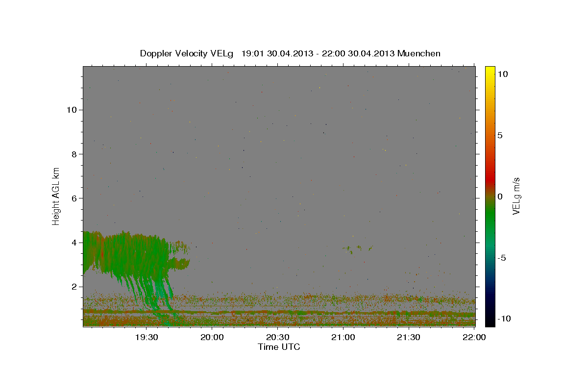Click the colorbar value 0 label
The image size is (588, 392).
pyautogui.click(x=500, y=196)
